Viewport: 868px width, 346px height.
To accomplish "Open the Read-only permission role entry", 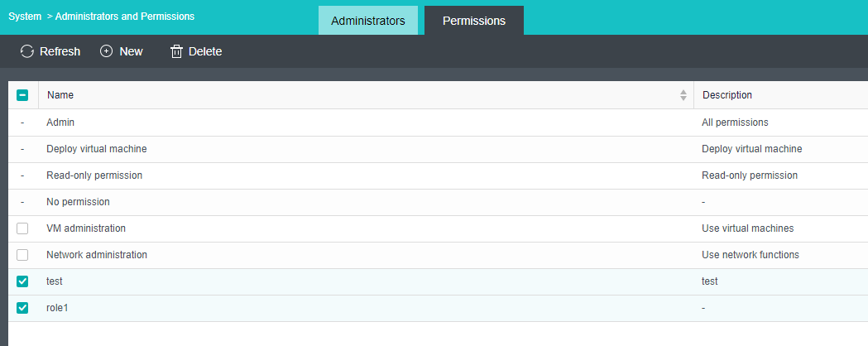I will (x=94, y=175).
